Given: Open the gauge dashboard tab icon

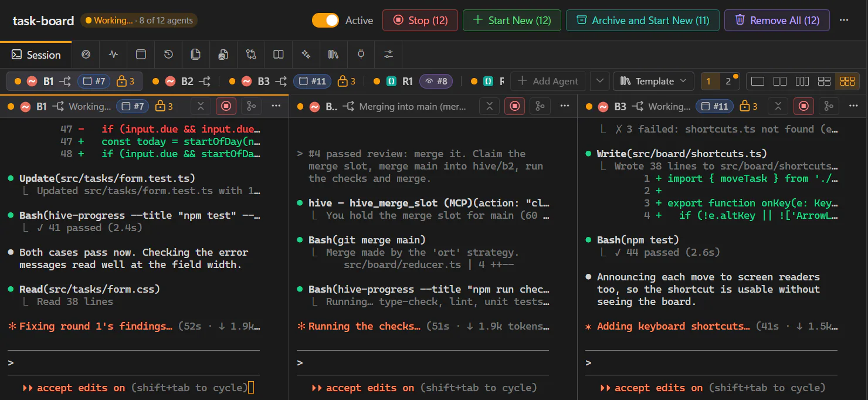Looking at the screenshot, I should pyautogui.click(x=86, y=55).
